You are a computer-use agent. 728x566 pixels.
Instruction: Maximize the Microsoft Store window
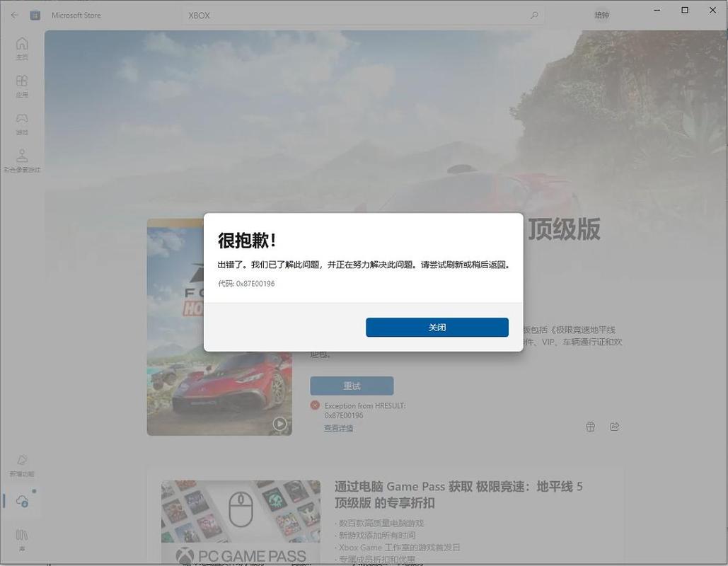point(685,10)
